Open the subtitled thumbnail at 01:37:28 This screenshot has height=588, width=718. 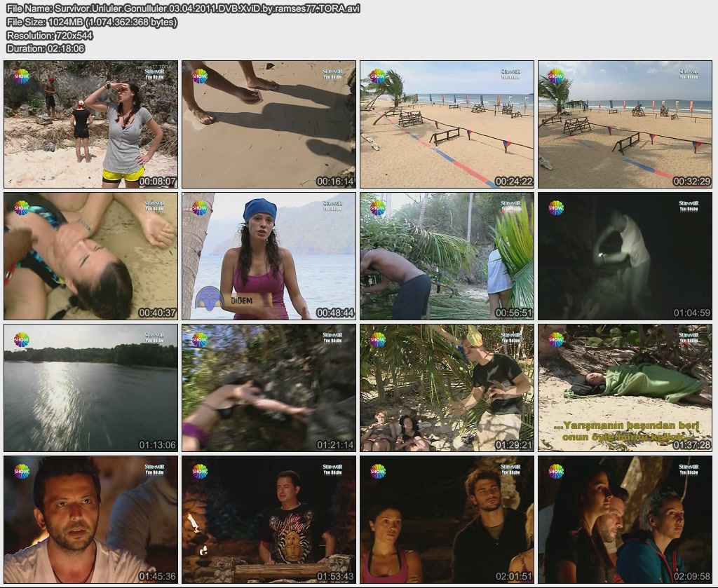pyautogui.click(x=625, y=388)
